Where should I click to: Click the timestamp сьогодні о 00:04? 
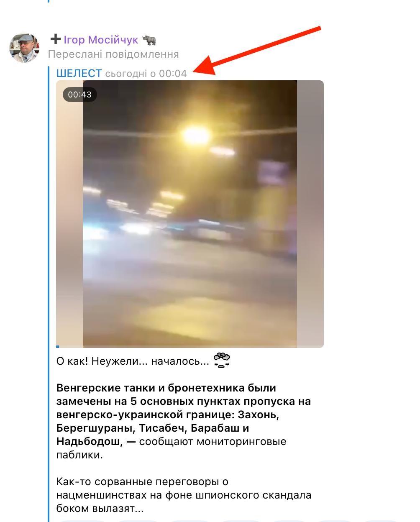point(146,74)
